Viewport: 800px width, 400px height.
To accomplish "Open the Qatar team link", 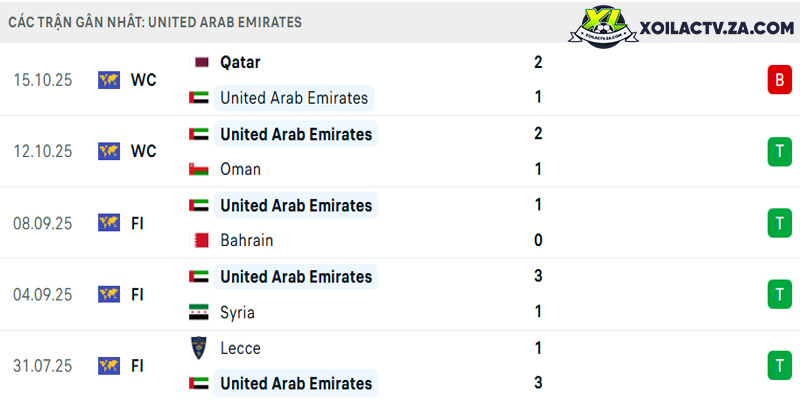I will tap(240, 62).
